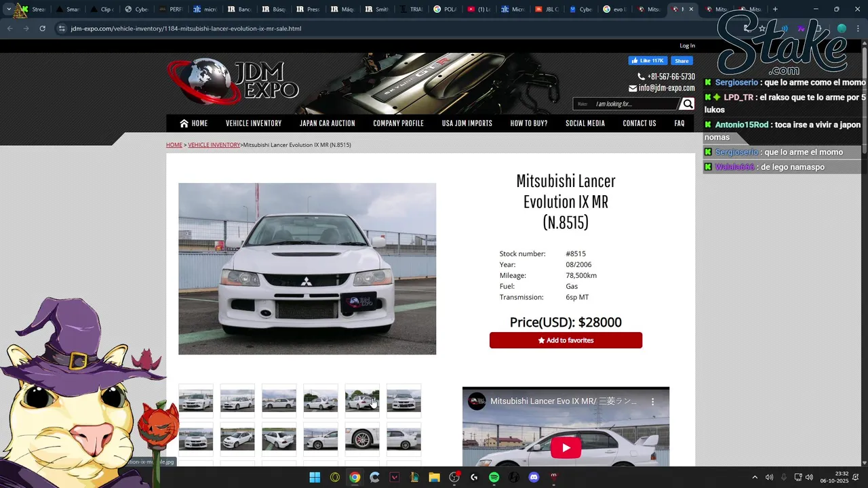Open the tab search chevron in Chrome
Screen dimensions: 868x488
click(x=8, y=9)
